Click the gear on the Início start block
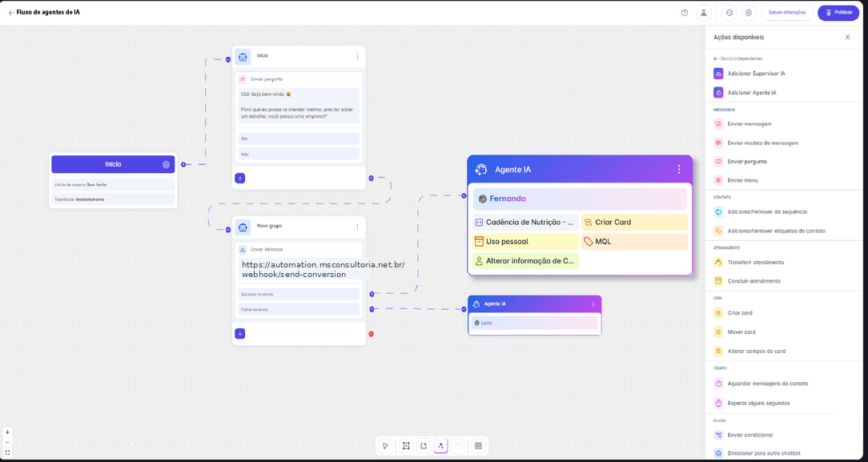This screenshot has height=462, width=868. tap(166, 164)
